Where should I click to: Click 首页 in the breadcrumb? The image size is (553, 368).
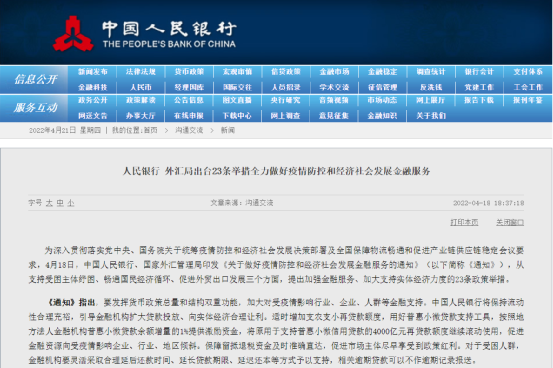151,130
